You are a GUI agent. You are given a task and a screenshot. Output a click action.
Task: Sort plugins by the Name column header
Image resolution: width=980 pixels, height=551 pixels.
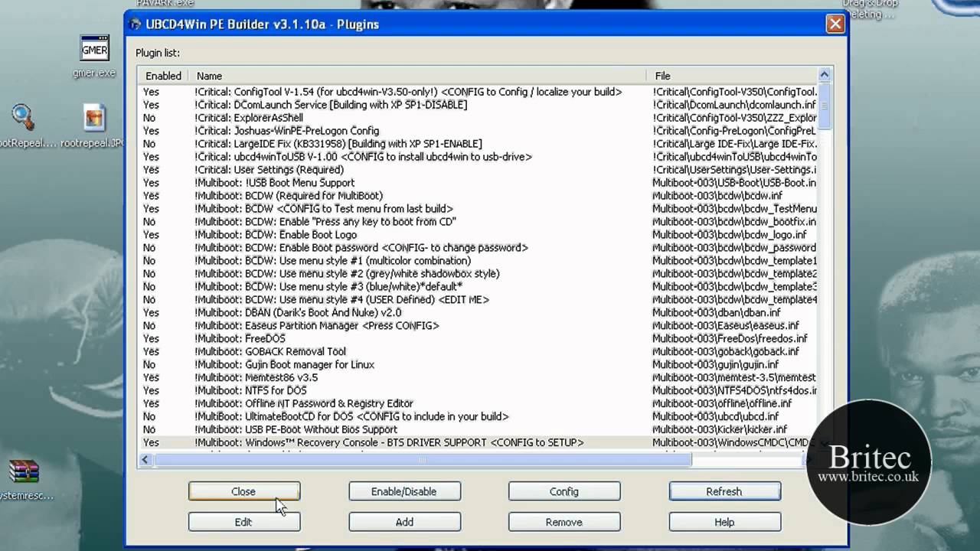coord(418,76)
